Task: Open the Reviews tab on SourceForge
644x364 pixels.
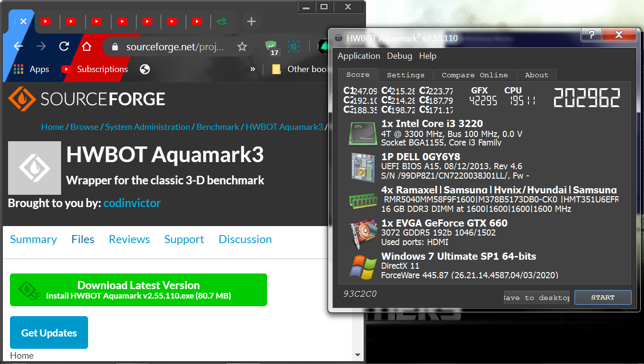Action: click(x=129, y=239)
